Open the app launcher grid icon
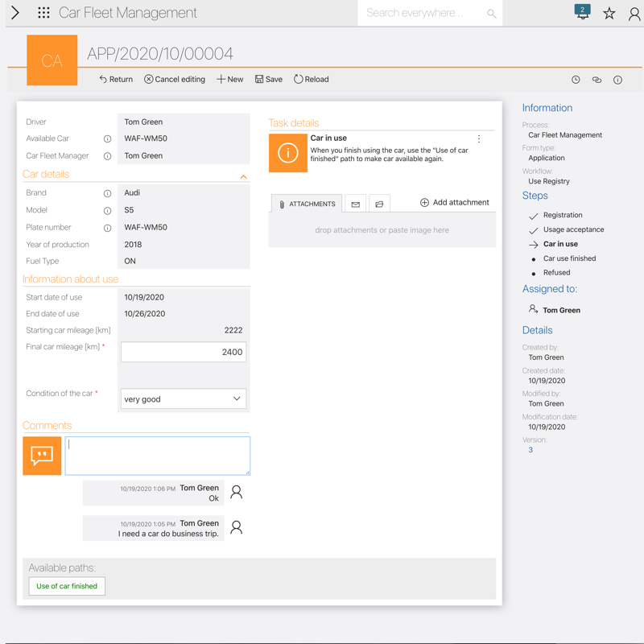Image resolution: width=644 pixels, height=644 pixels. 43,13
